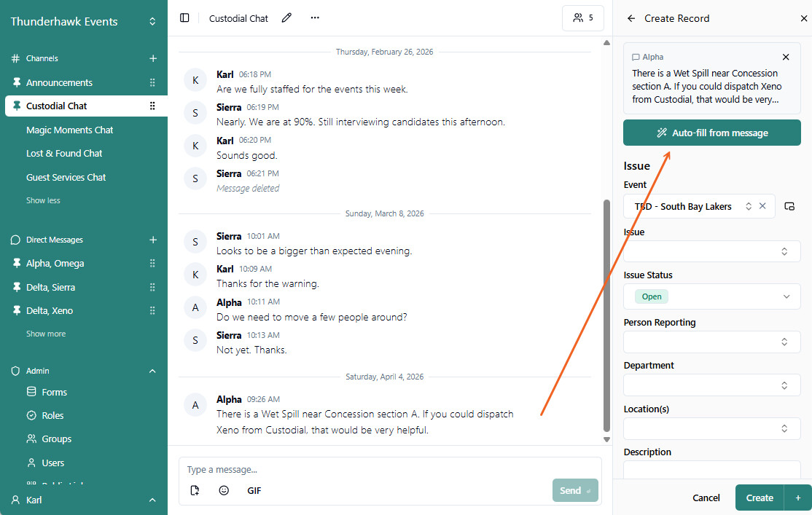Collapse the Admin section chevron

[x=152, y=371]
